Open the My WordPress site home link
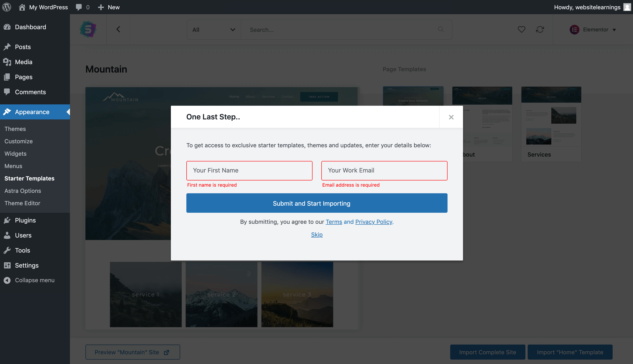Image resolution: width=633 pixels, height=364 pixels. 43,7
